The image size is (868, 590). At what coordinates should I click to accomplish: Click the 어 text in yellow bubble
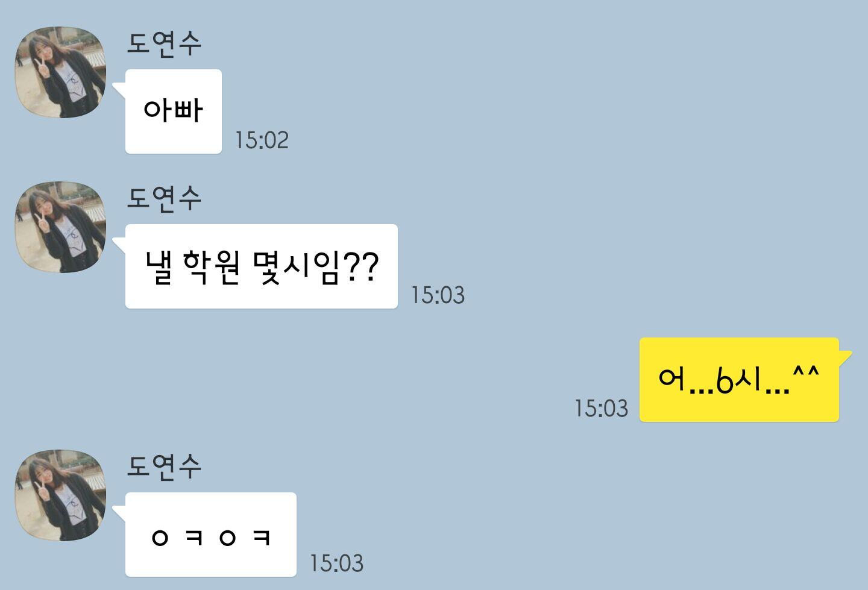(x=673, y=378)
